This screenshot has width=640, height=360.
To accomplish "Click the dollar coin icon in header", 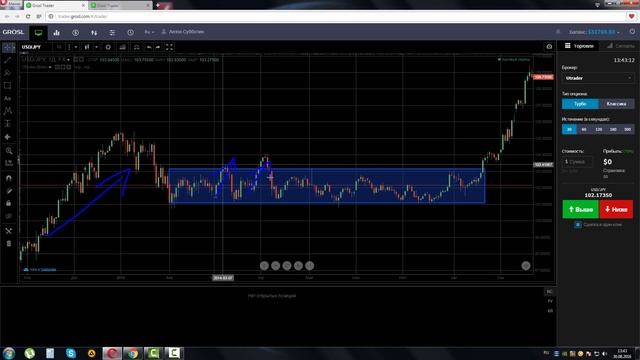I will coord(76,32).
